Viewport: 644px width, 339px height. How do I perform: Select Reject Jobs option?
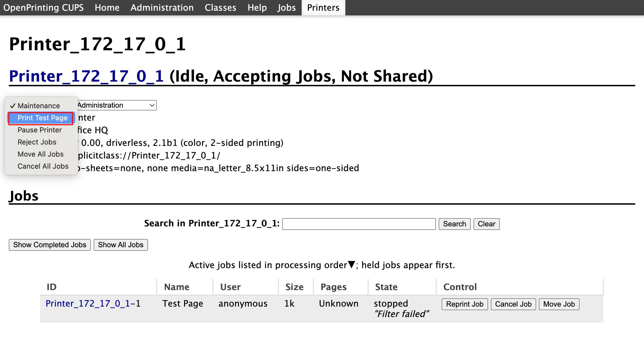37,142
